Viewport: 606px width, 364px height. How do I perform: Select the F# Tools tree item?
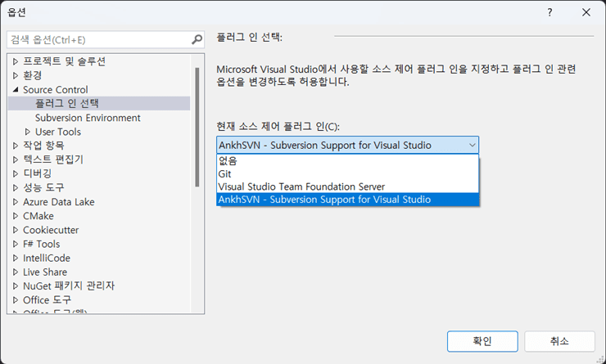coord(41,244)
